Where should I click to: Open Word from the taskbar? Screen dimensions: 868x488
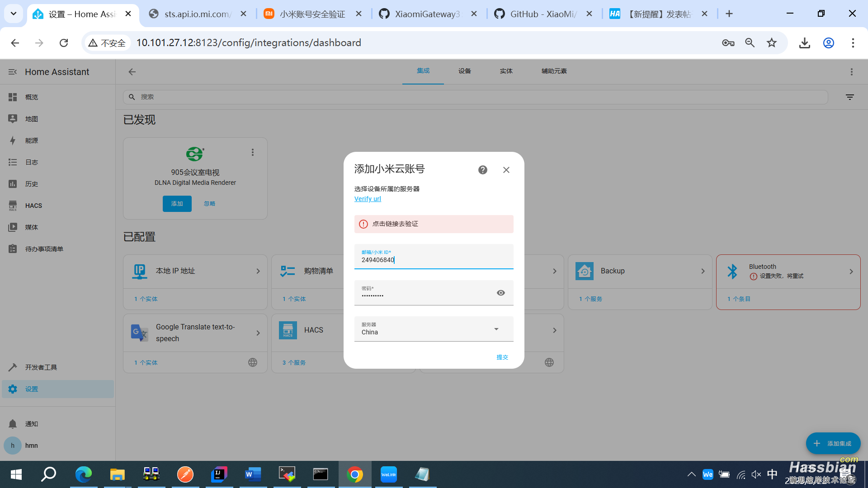click(x=253, y=474)
